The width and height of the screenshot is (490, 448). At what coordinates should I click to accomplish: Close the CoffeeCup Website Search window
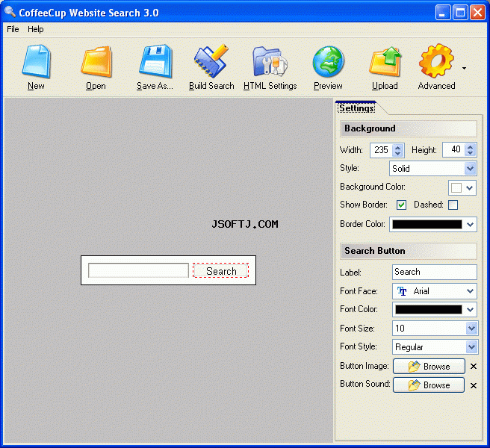(x=477, y=13)
